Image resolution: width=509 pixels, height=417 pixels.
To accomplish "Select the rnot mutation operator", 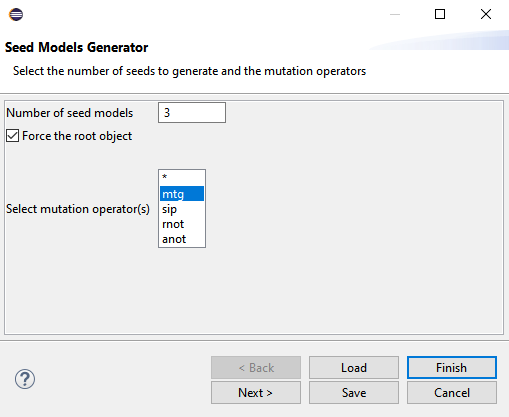I will (182, 224).
